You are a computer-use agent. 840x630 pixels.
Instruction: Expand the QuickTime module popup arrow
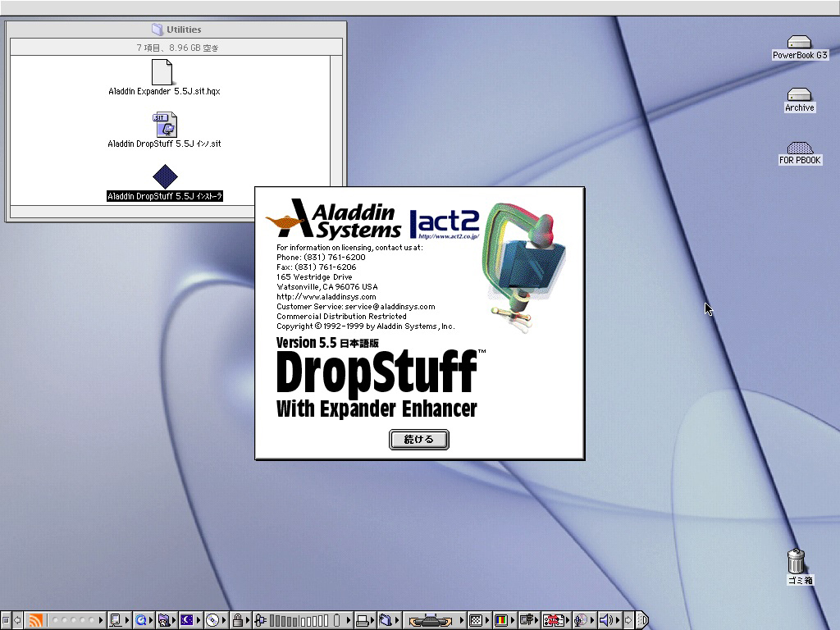click(x=151, y=620)
